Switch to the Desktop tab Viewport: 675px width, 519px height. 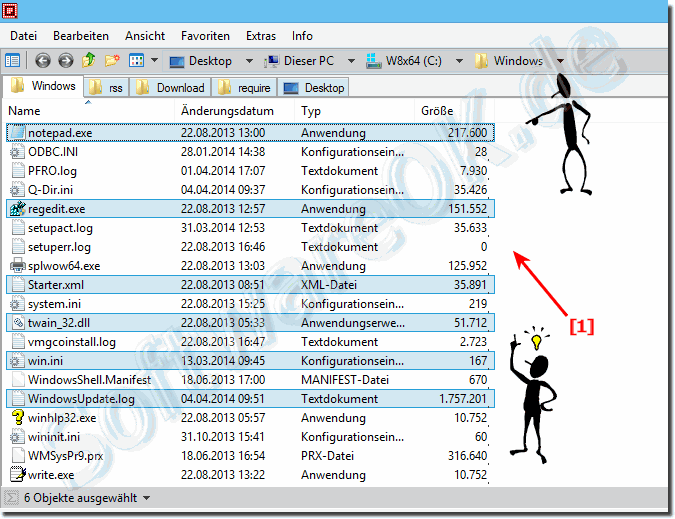(313, 88)
